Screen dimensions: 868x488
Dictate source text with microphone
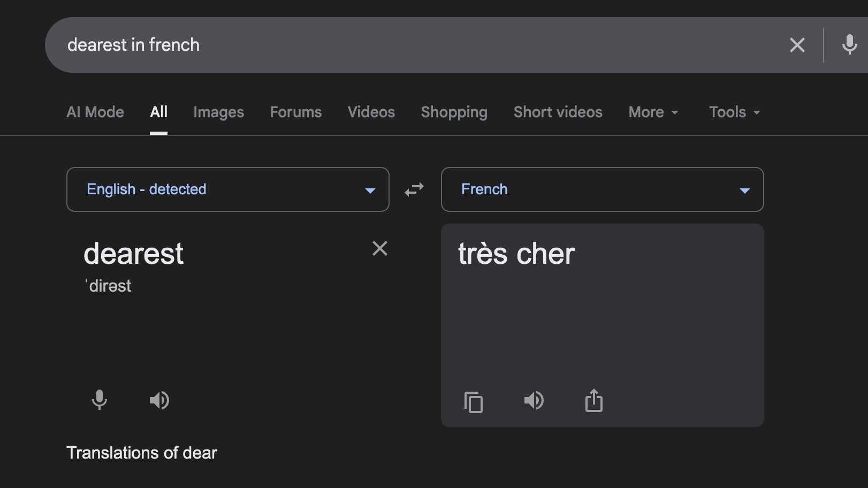tap(100, 400)
